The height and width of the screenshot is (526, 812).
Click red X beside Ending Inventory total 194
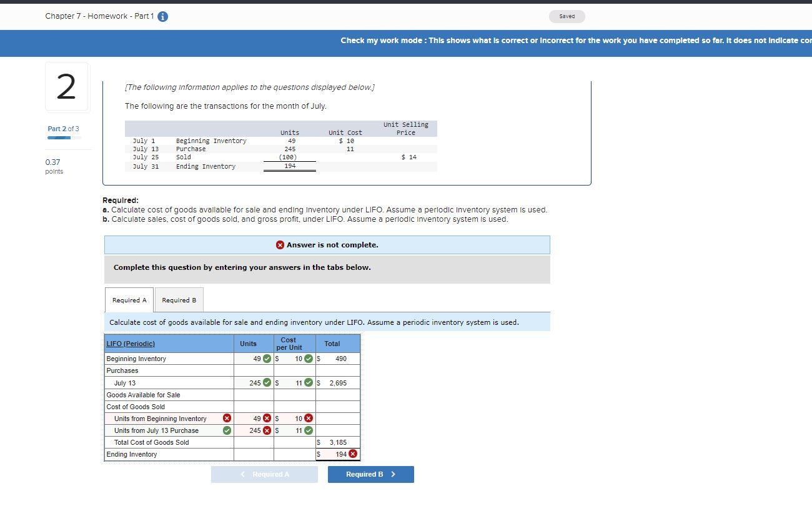353,454
